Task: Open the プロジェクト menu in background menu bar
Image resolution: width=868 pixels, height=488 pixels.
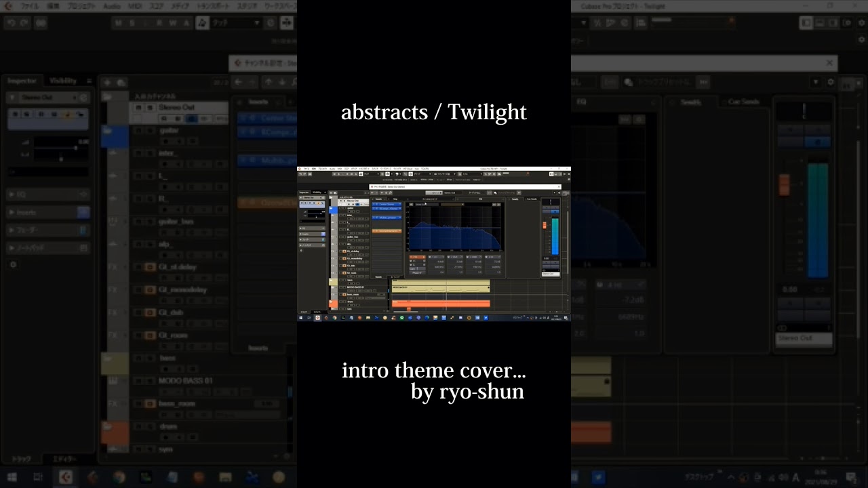Action: 81,6
